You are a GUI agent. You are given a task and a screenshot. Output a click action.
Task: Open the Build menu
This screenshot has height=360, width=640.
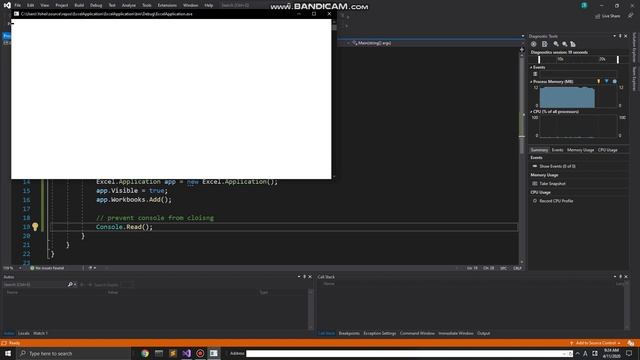pos(79,5)
